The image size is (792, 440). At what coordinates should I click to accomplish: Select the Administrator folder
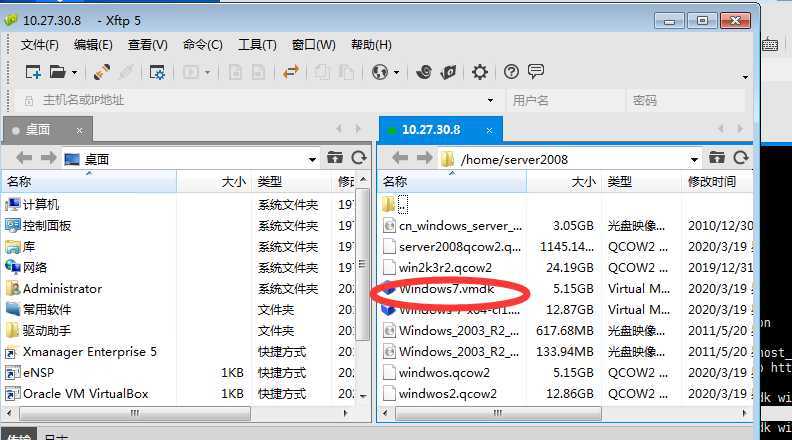pos(54,288)
